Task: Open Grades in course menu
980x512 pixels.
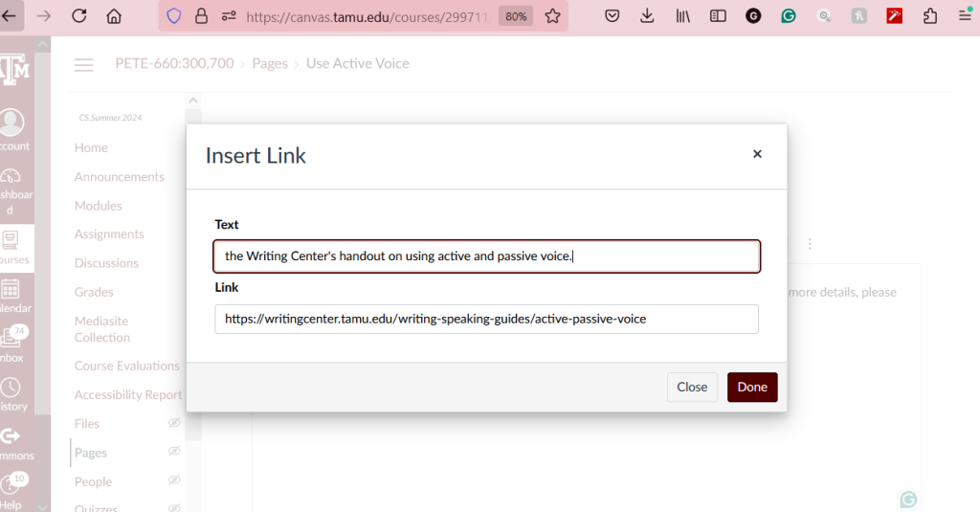Action: click(94, 292)
